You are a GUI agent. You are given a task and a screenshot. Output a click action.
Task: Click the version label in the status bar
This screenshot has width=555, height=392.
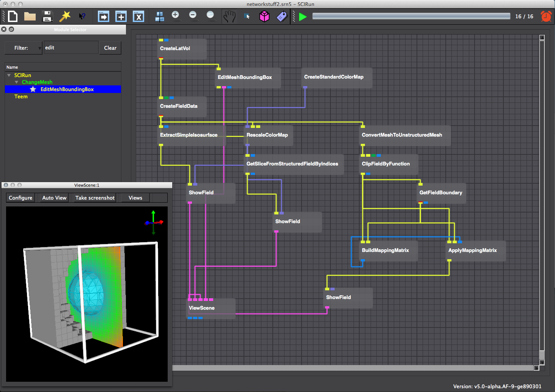(x=497, y=386)
